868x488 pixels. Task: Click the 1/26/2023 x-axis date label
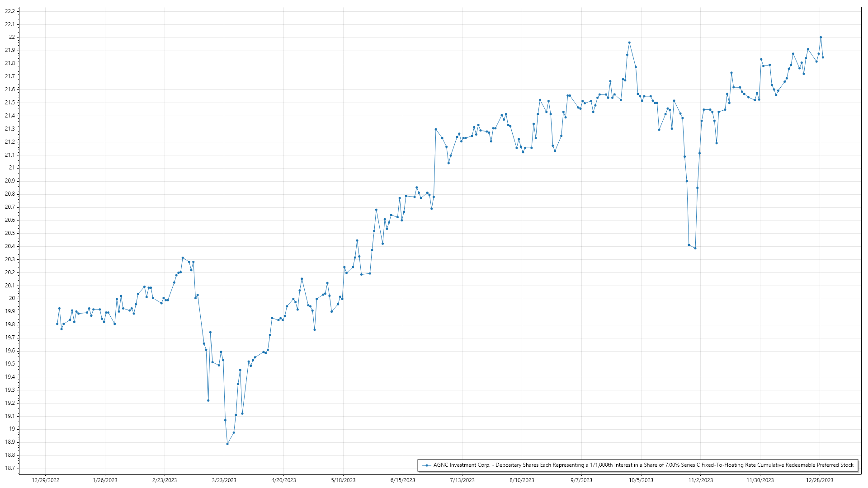click(105, 480)
